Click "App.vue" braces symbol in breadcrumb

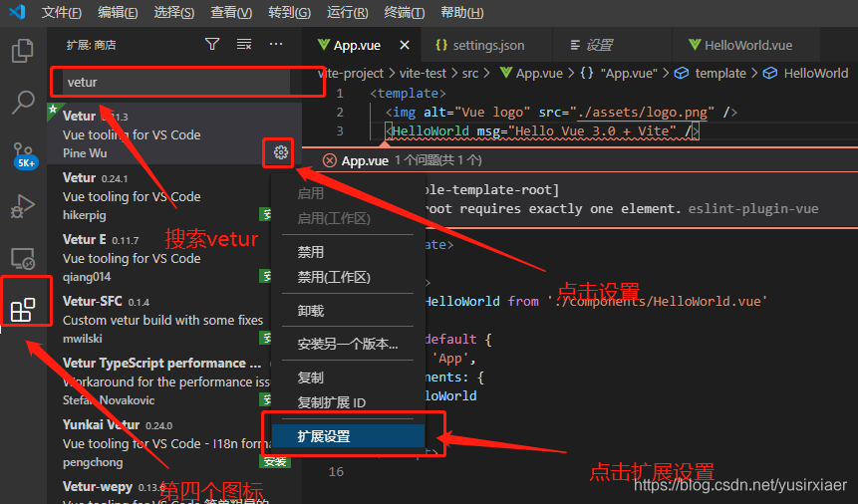tap(619, 74)
